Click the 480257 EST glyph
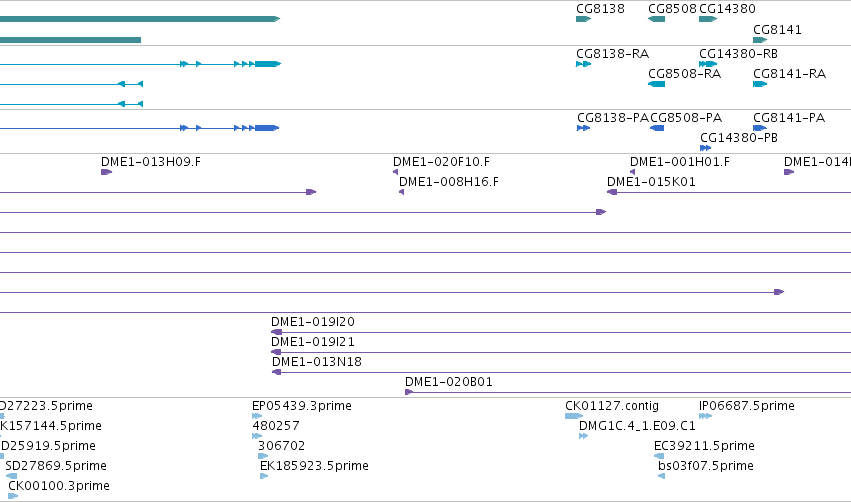Image resolution: width=851 pixels, height=502 pixels. click(257, 436)
